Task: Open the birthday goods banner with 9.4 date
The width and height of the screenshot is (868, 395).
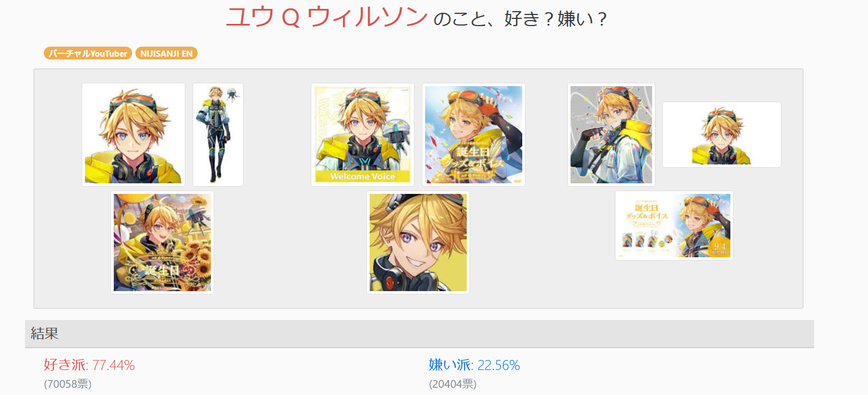Action: tap(674, 226)
